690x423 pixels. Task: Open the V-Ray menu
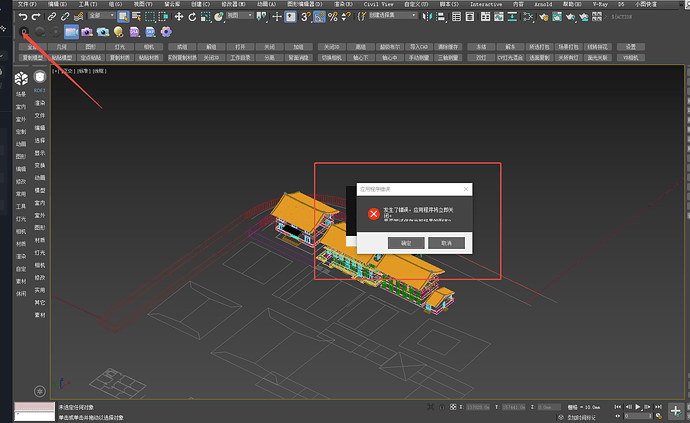pos(600,4)
